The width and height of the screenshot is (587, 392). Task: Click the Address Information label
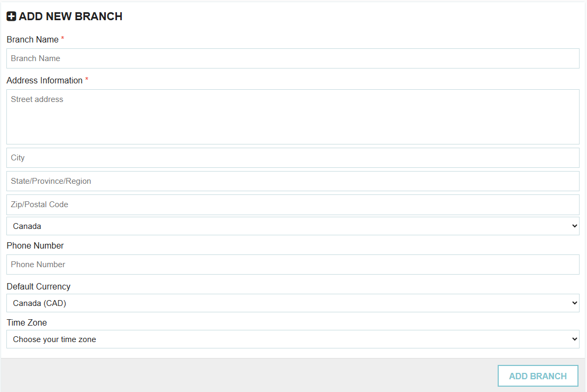[45, 80]
